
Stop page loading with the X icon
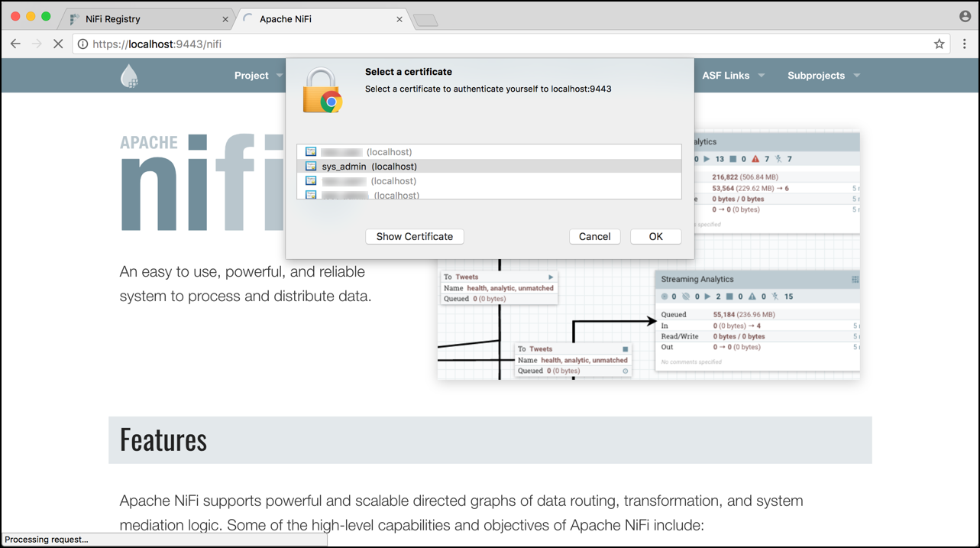click(x=58, y=44)
